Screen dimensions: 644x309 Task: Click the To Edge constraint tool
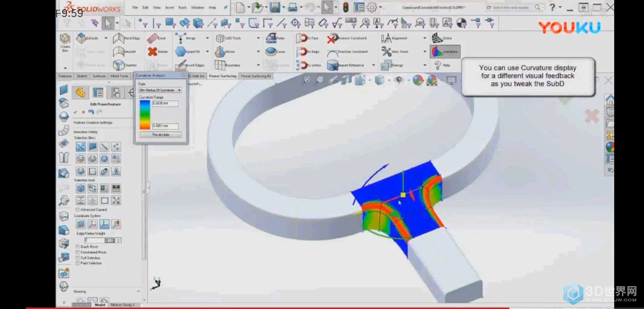point(308,51)
